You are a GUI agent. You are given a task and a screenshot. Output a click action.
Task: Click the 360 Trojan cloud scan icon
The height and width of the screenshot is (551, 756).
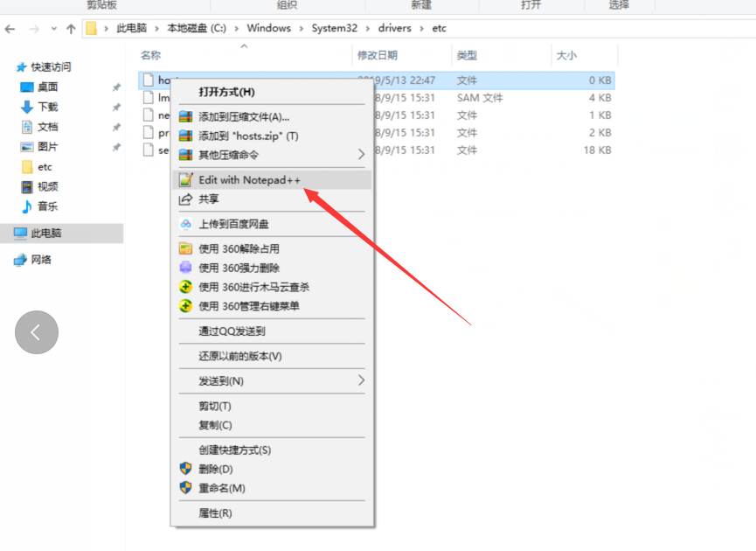pyautogui.click(x=185, y=287)
